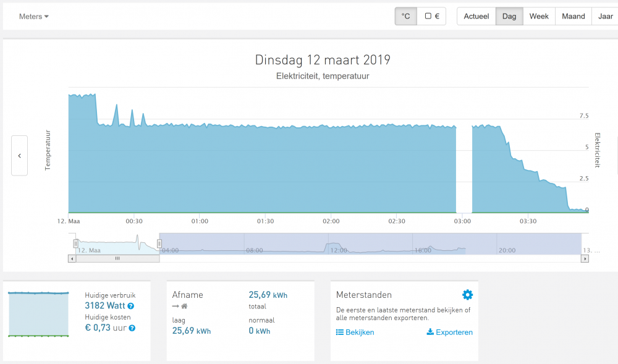
Task: Open the Meters dropdown menu
Action: pyautogui.click(x=34, y=17)
